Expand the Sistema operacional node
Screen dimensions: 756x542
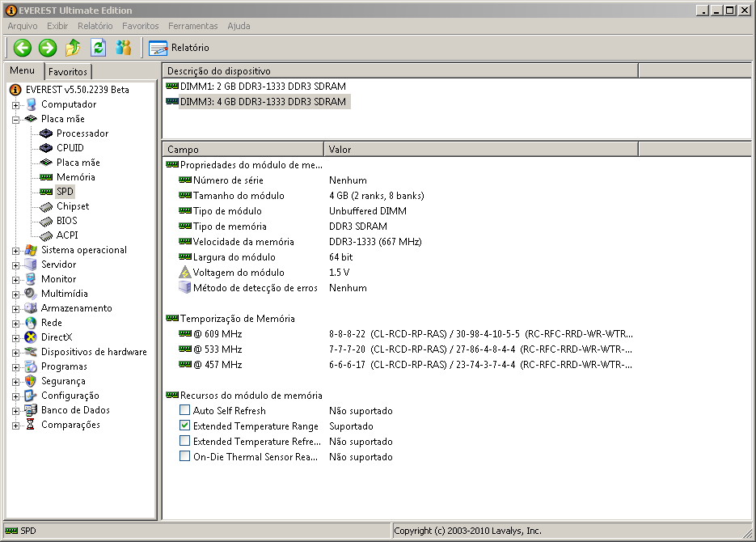15,250
